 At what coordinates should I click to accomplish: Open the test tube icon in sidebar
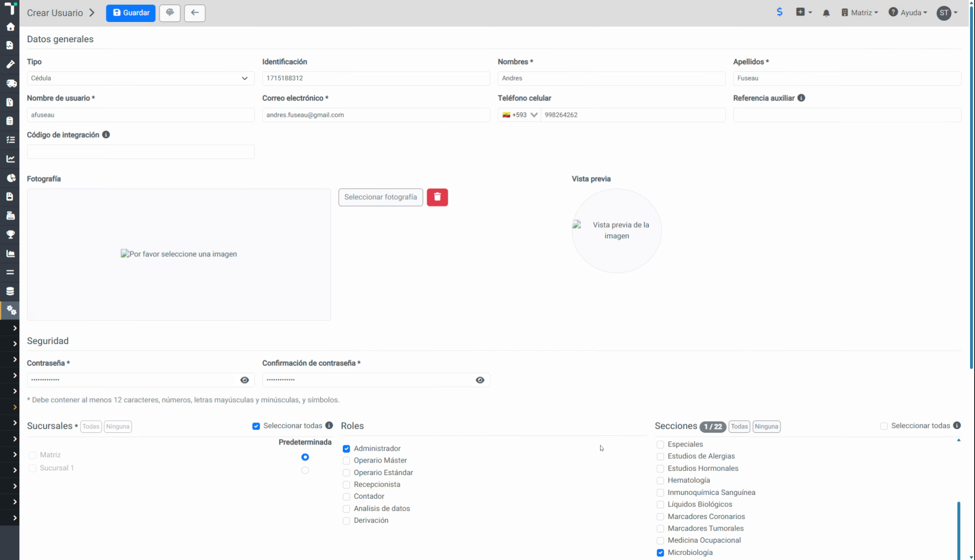click(x=10, y=64)
